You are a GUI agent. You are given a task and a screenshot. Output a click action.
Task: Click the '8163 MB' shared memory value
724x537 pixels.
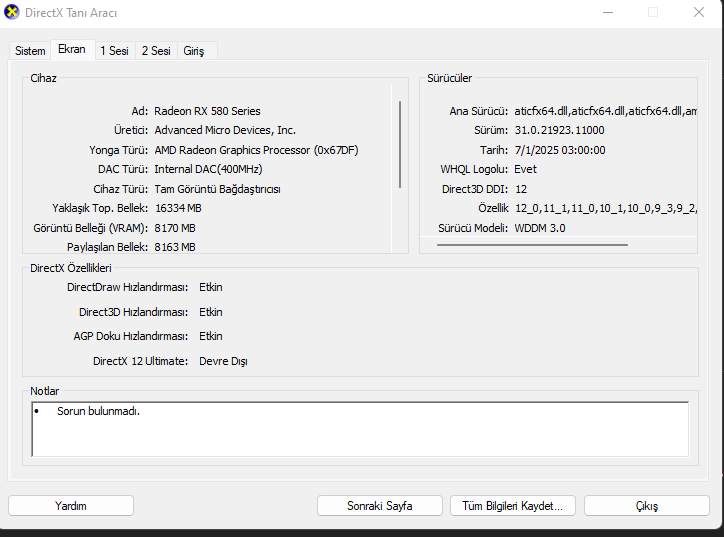click(x=175, y=247)
